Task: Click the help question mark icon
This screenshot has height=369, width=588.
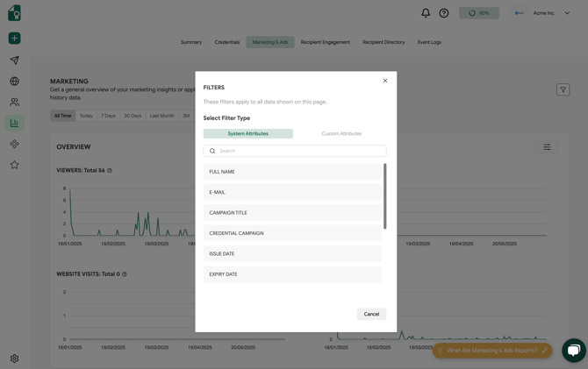Action: point(444,13)
